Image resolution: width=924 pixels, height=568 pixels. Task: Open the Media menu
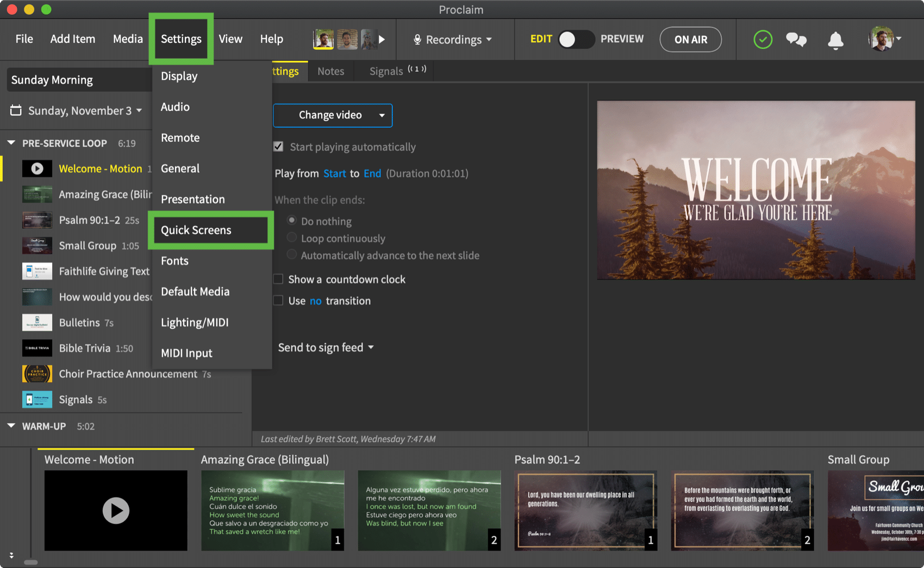128,39
